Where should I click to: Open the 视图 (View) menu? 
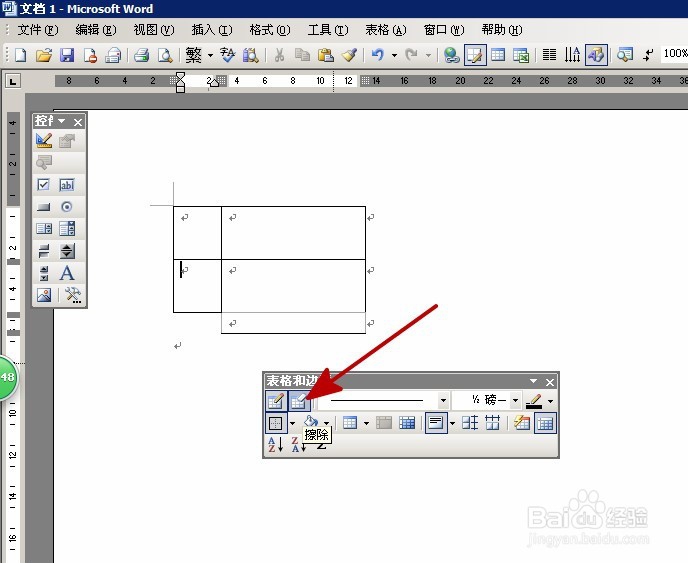[154, 30]
